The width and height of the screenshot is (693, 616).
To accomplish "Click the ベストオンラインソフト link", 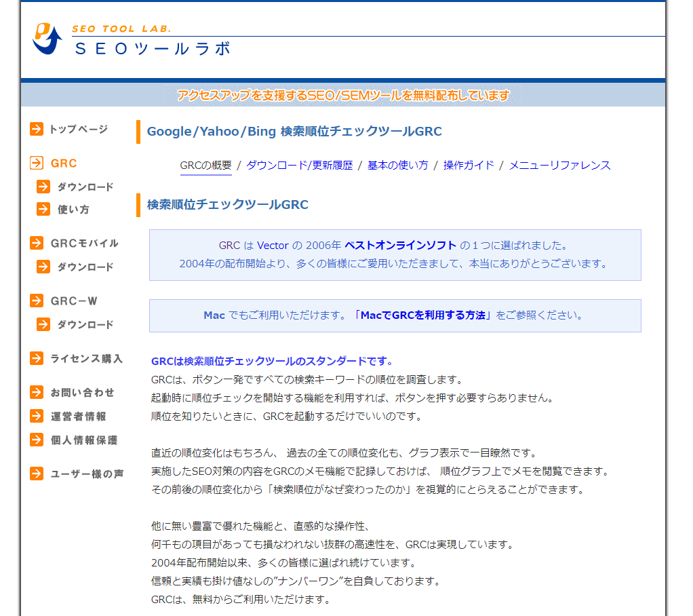I will 400,246.
